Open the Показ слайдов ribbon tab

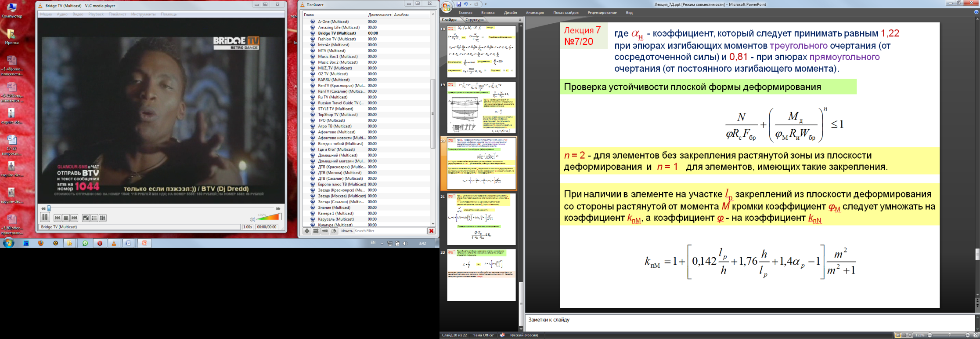click(566, 13)
